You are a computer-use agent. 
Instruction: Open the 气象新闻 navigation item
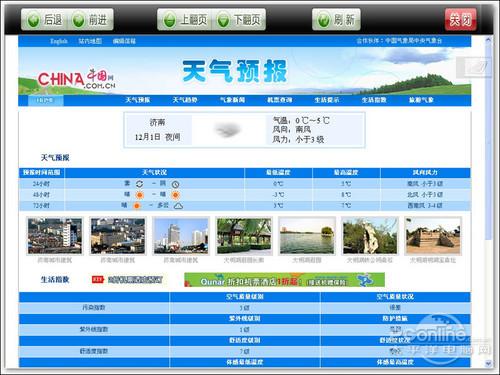[232, 100]
